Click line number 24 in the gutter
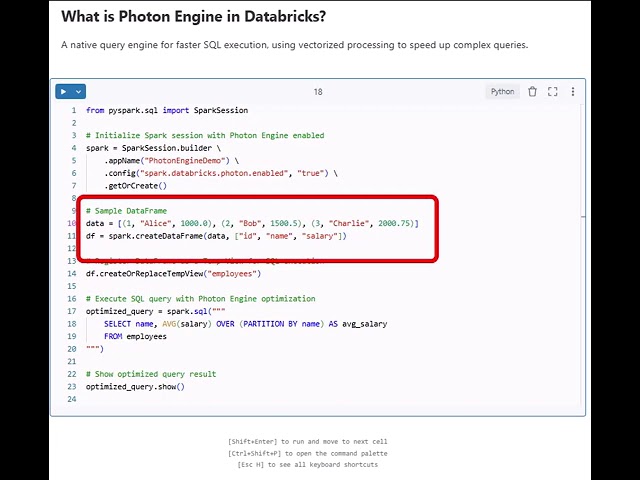 [72, 399]
